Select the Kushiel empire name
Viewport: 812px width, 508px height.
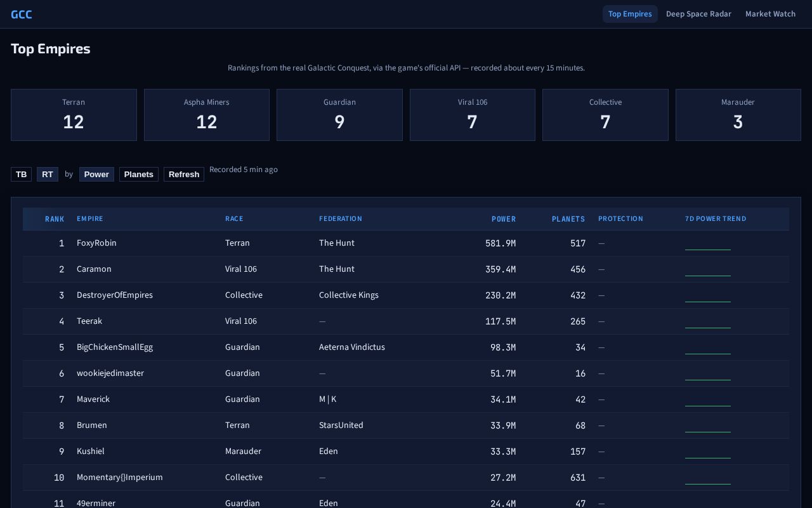(x=91, y=451)
